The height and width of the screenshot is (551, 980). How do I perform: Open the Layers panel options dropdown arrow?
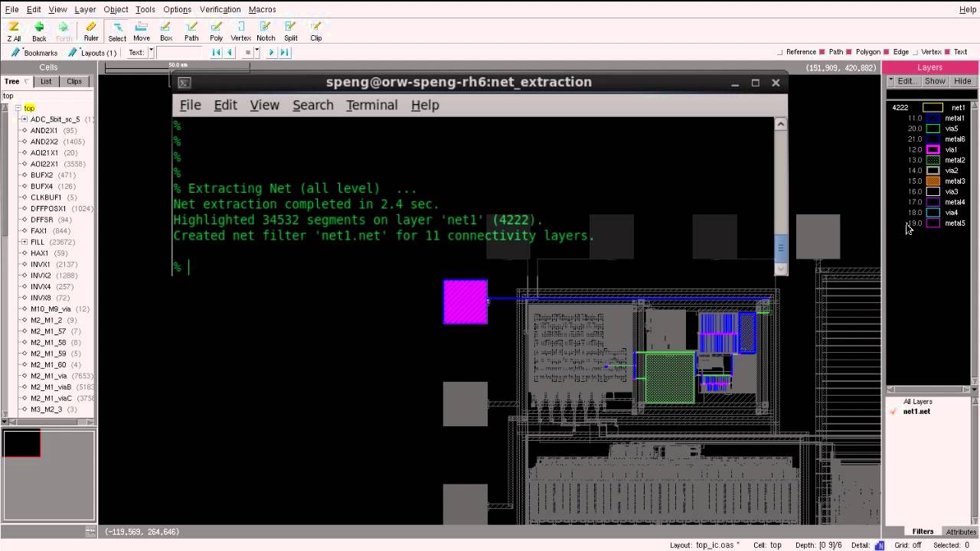click(891, 81)
